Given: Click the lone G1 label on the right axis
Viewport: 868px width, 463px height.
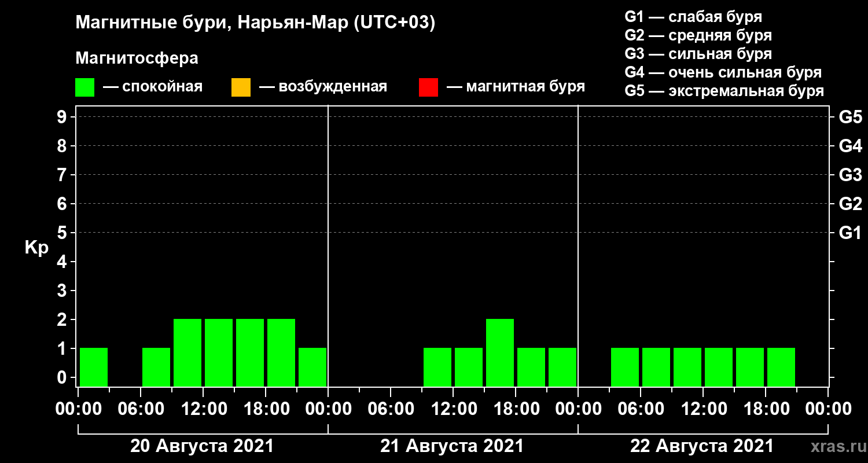Looking at the screenshot, I should 850,233.
